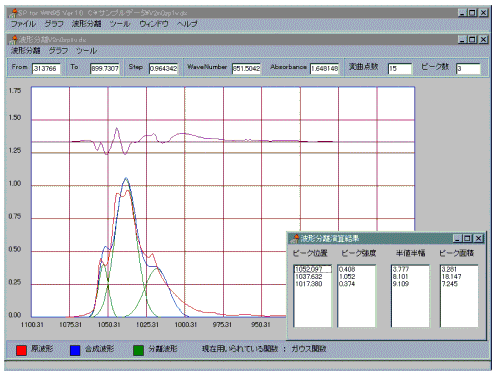Click the 波形分離演算結果 dialog title icon
The image size is (495, 374).
(x=295, y=238)
